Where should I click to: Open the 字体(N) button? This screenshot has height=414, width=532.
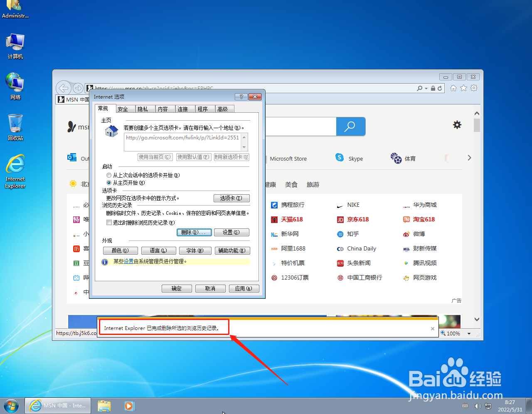click(195, 250)
